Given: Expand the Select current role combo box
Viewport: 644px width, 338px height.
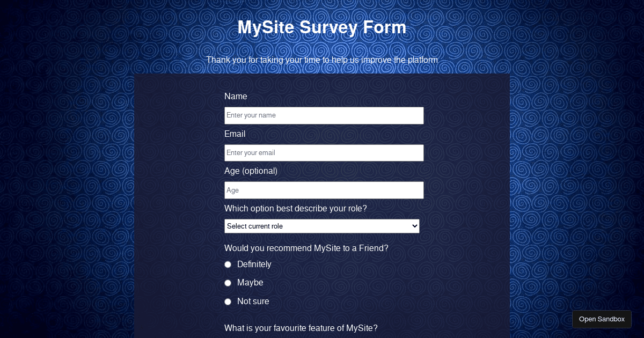Looking at the screenshot, I should coord(322,226).
